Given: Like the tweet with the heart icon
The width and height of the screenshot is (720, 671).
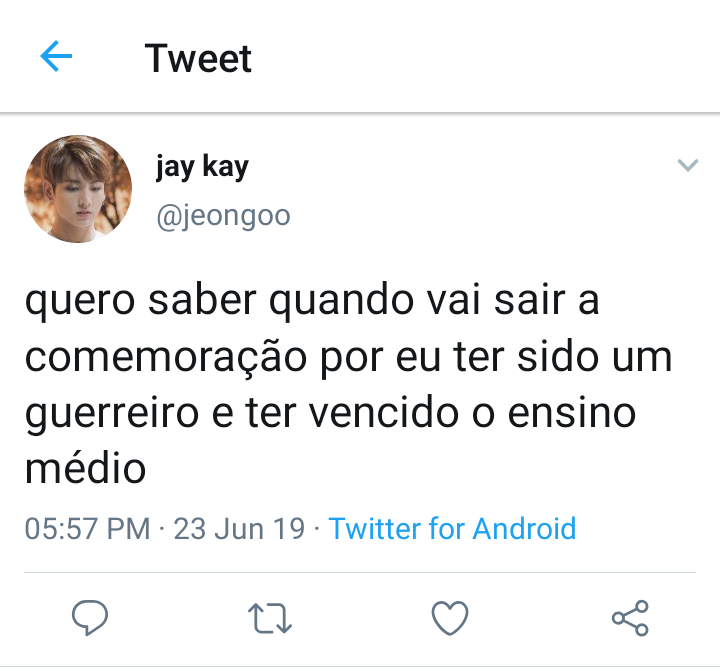Looking at the screenshot, I should click(450, 618).
